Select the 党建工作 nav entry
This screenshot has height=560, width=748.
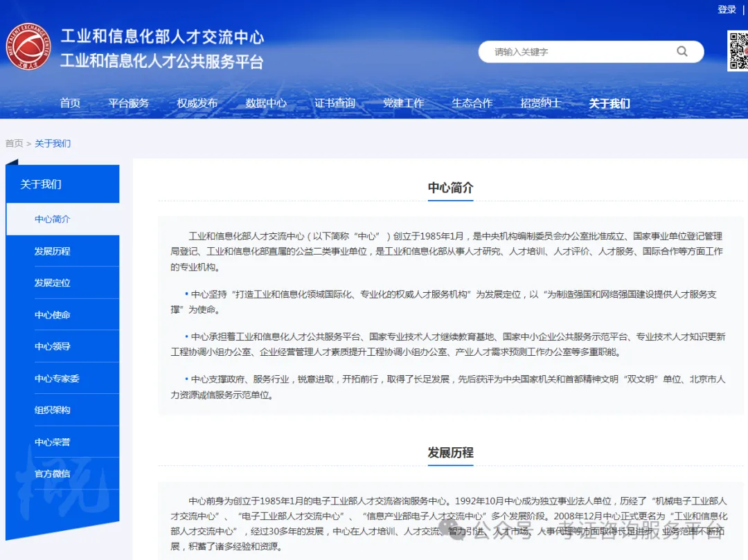(404, 103)
